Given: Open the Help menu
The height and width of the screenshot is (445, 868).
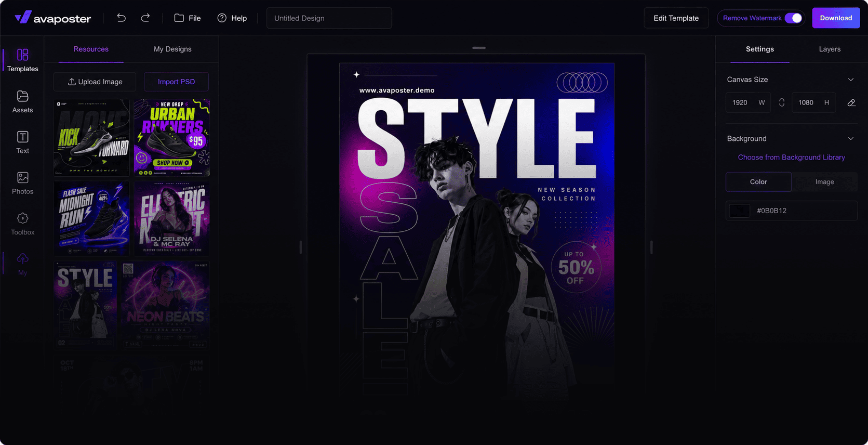Looking at the screenshot, I should pos(232,18).
